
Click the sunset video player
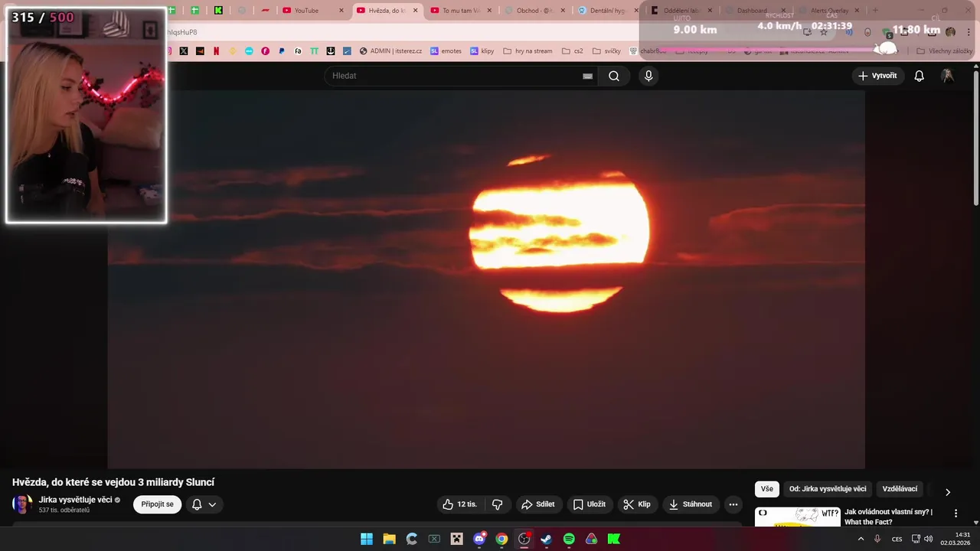pos(486,279)
